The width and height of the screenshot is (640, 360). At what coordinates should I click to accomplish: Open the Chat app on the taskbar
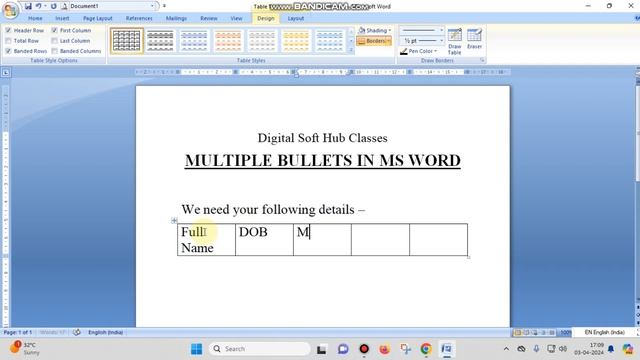click(x=343, y=349)
